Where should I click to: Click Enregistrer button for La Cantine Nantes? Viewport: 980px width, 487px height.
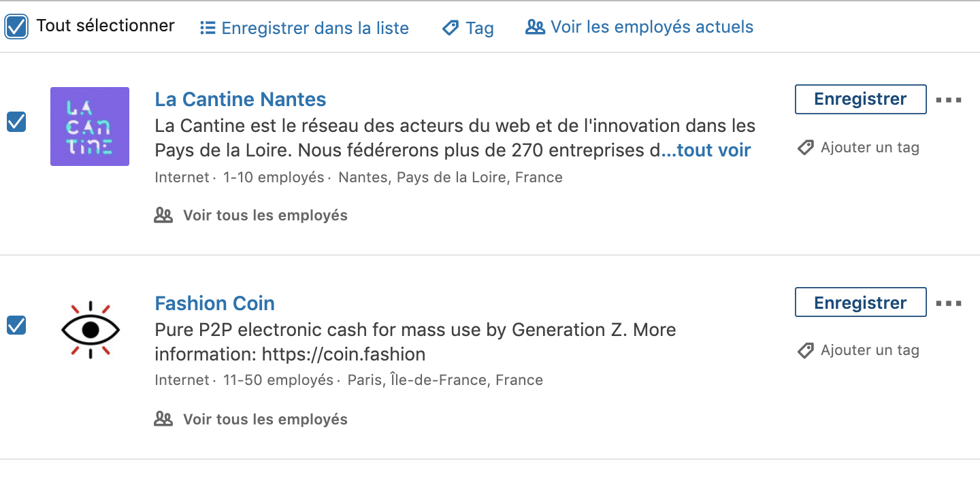coord(860,99)
